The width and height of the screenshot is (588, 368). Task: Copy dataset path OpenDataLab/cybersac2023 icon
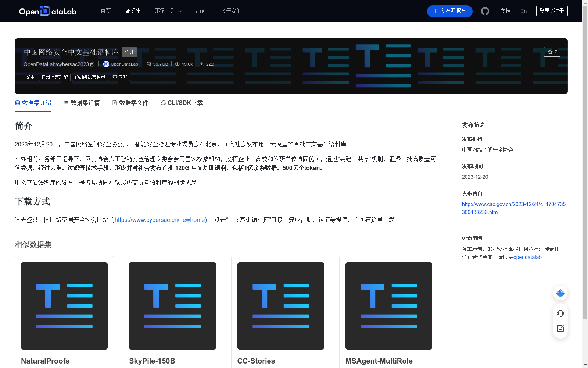92,64
